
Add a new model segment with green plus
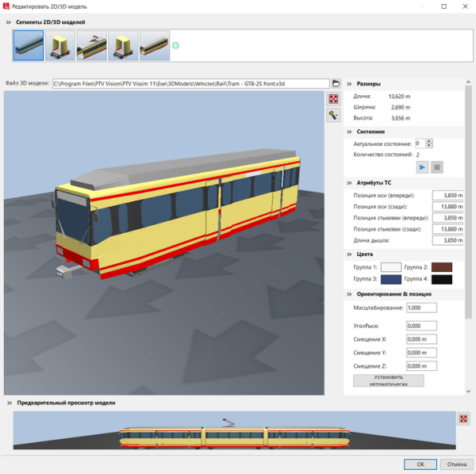175,46
